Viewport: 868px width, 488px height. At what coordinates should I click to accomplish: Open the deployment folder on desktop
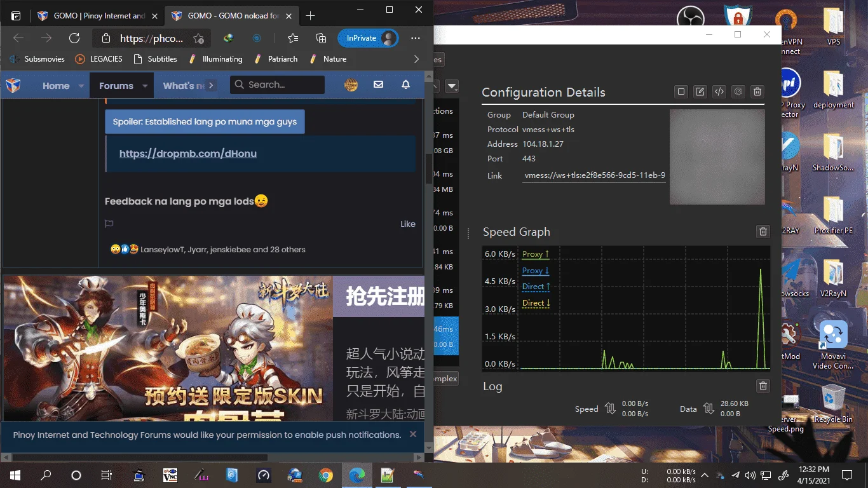(833, 90)
